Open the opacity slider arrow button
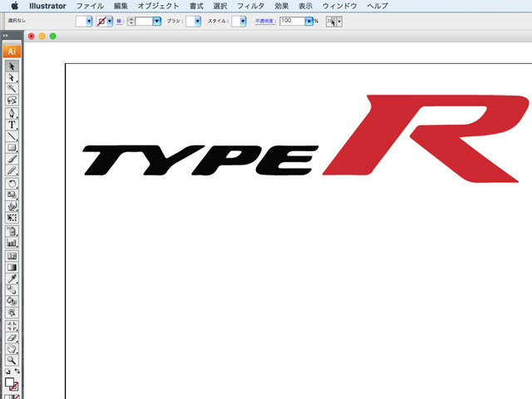Viewport: 532px width, 399px height. coord(309,22)
